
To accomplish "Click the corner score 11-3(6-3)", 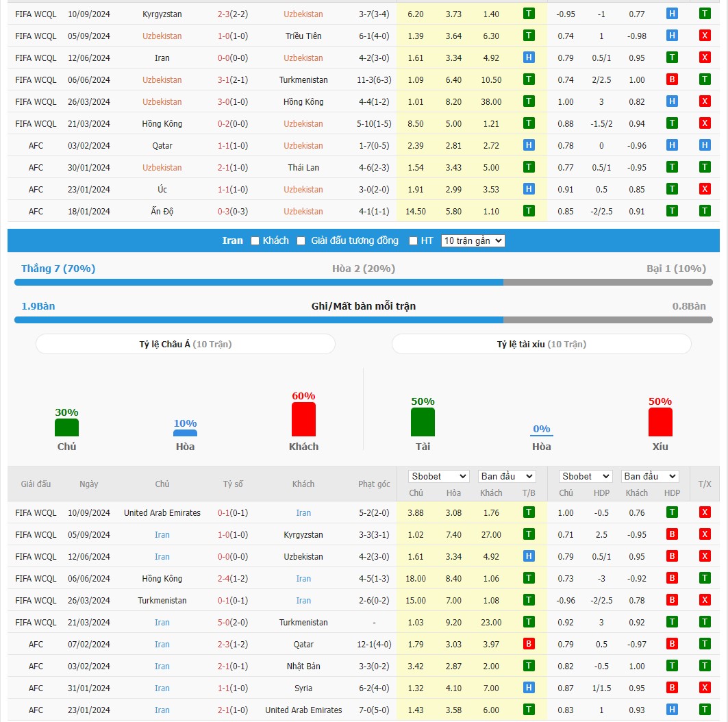I will coord(374,80).
